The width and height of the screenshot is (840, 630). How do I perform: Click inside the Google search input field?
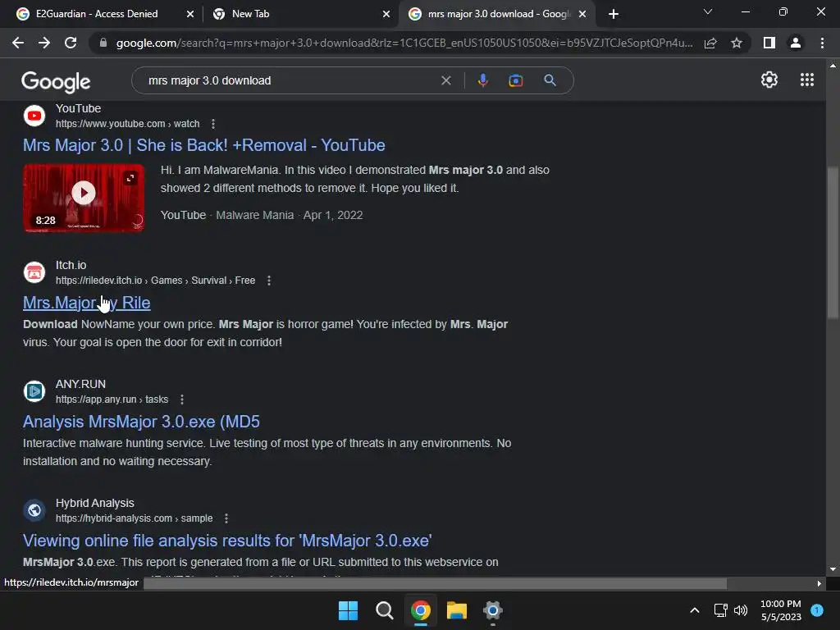pos(290,80)
